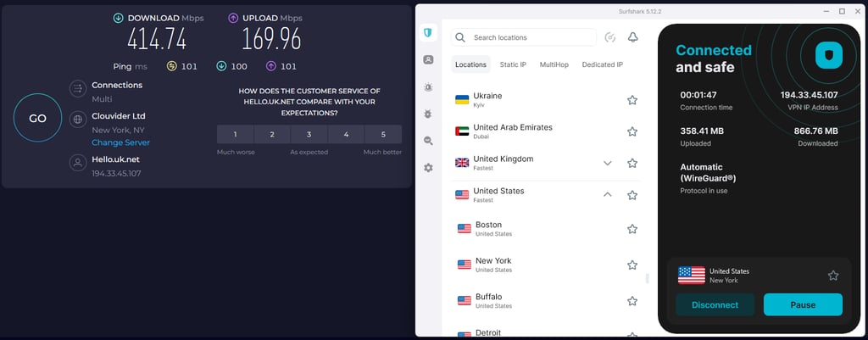Viewport: 868px width, 340px height.
Task: Click the download arrow icon next to DOWNLOAD
Action: pyautogui.click(x=118, y=19)
